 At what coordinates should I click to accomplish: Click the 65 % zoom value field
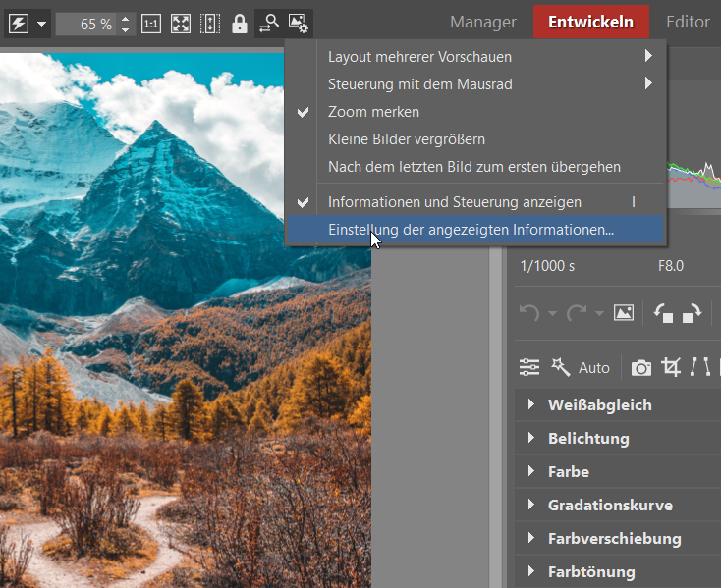(84, 24)
